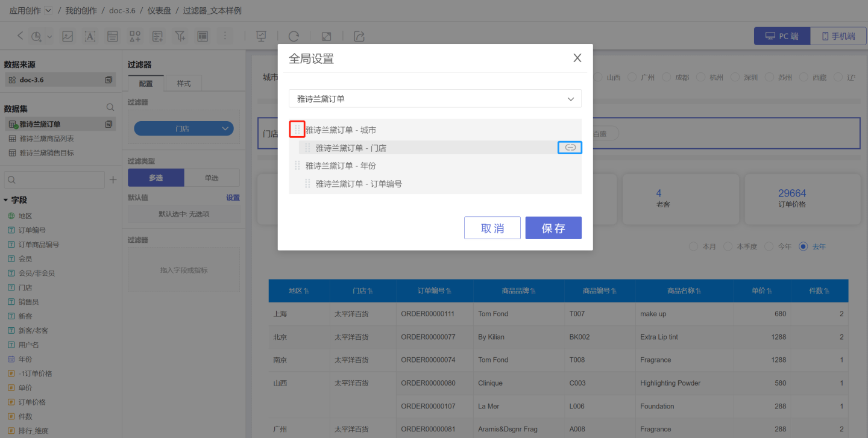The image size is (868, 438).
Task: Choose the 广州 city radio option
Action: (x=632, y=77)
